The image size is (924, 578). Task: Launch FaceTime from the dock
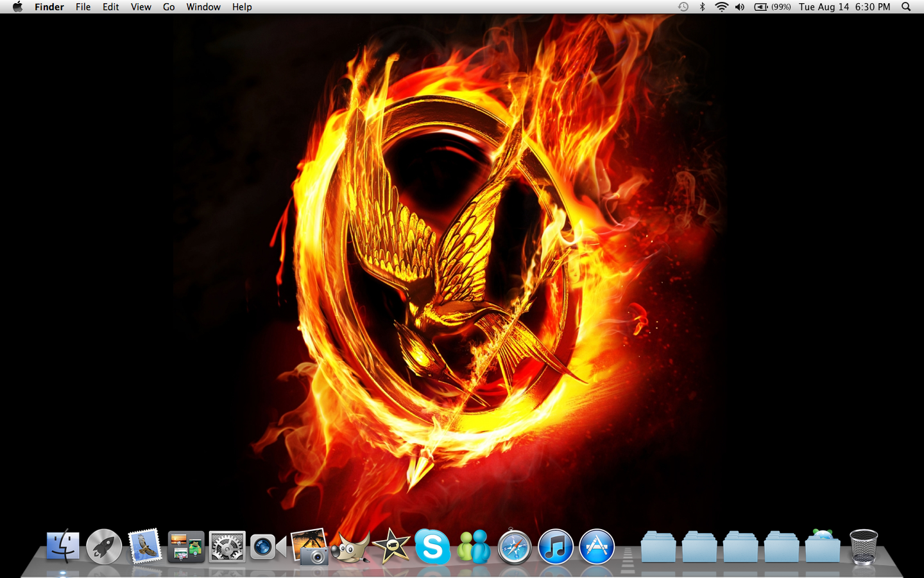tap(268, 547)
